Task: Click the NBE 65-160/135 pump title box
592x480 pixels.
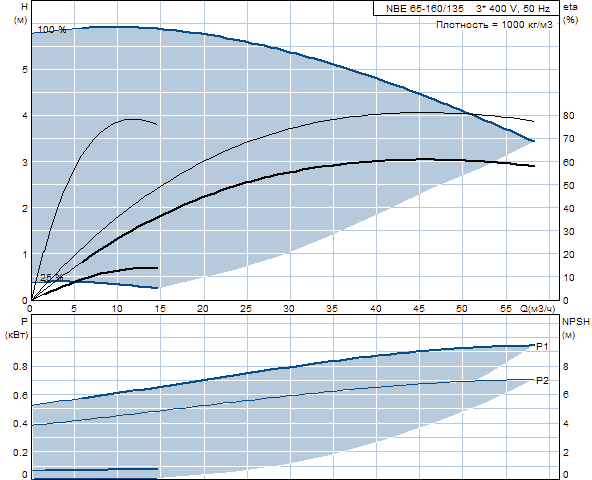Action: coord(466,8)
